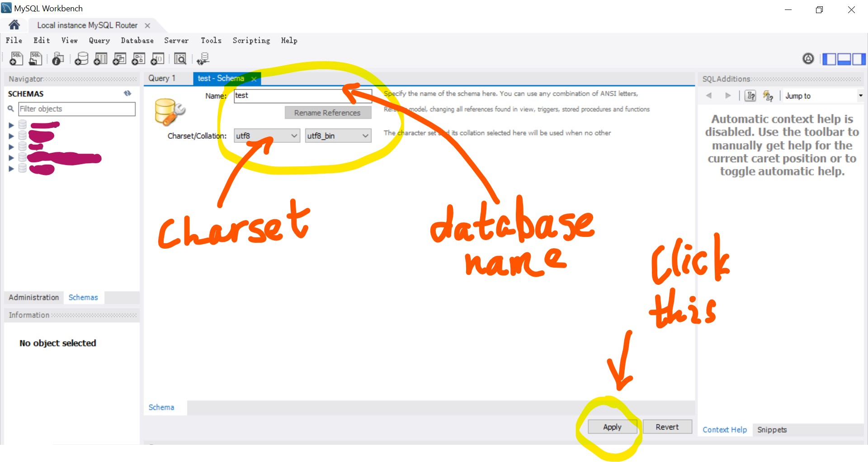The image size is (868, 462).
Task: Select the Local instance MySQL Router tab
Action: pyautogui.click(x=87, y=25)
